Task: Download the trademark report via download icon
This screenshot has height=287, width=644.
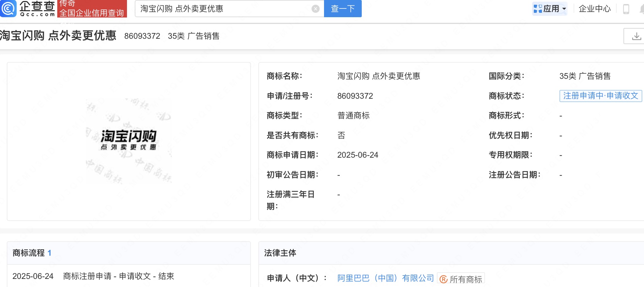Action: pyautogui.click(x=637, y=36)
